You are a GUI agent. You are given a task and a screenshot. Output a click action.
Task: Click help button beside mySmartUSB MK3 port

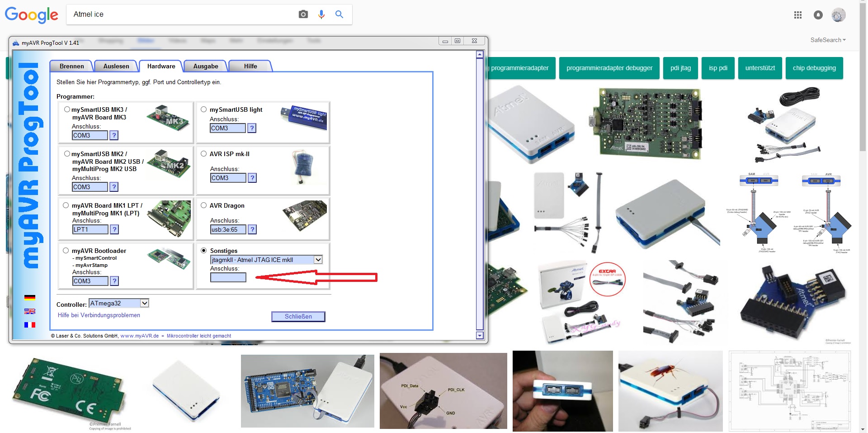tap(114, 135)
